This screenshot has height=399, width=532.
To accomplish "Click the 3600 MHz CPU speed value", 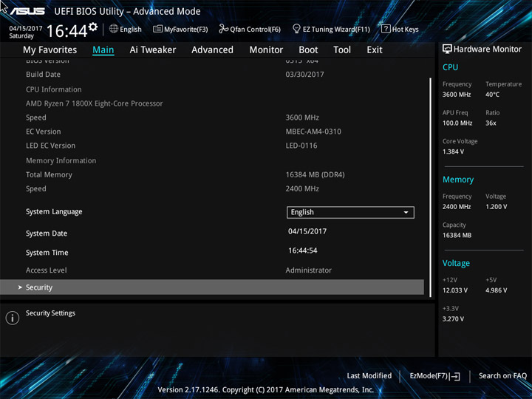I will pos(302,117).
